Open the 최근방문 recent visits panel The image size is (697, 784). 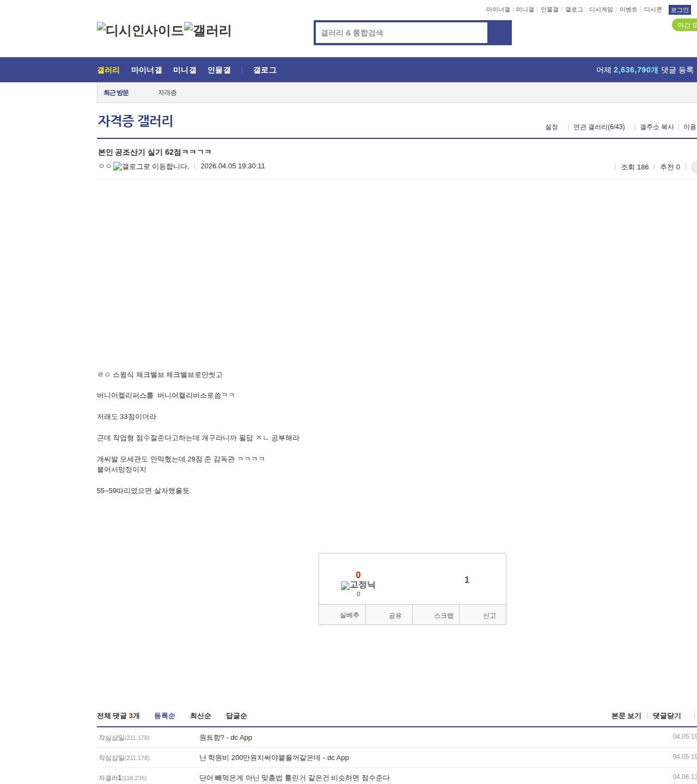[116, 93]
